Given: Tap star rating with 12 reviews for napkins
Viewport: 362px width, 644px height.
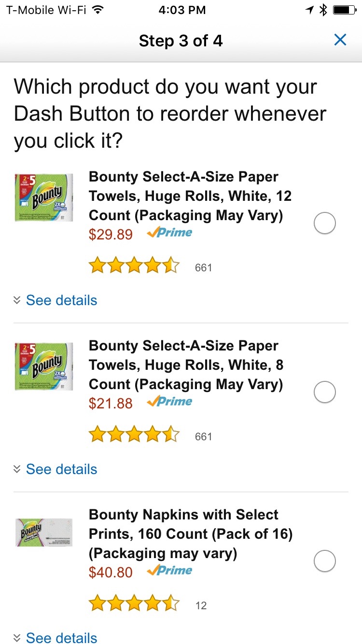Looking at the screenshot, I should pyautogui.click(x=134, y=604).
